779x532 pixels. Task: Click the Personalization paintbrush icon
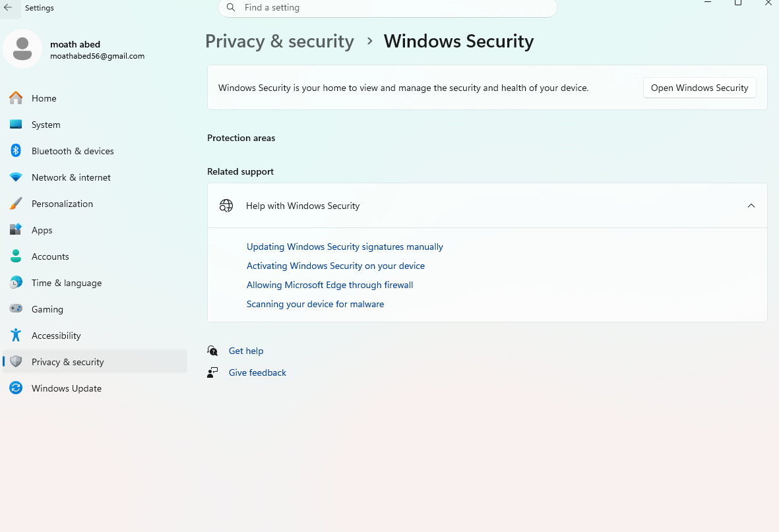point(16,203)
